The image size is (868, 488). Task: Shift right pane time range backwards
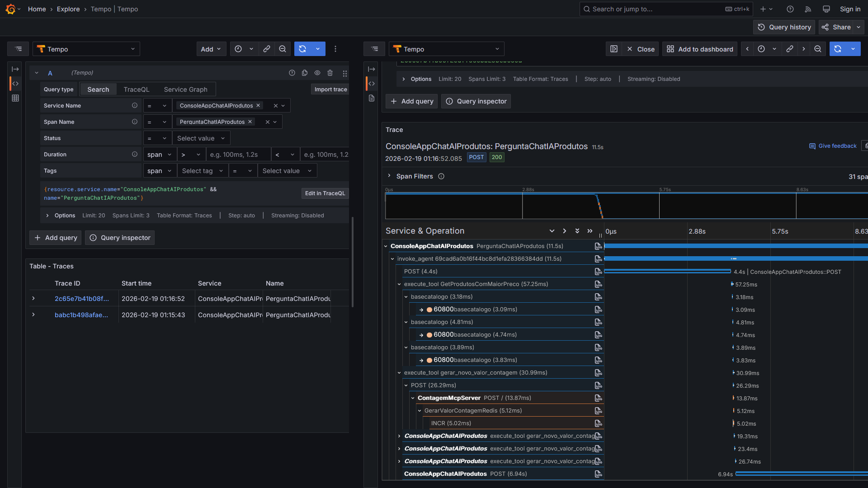[747, 49]
